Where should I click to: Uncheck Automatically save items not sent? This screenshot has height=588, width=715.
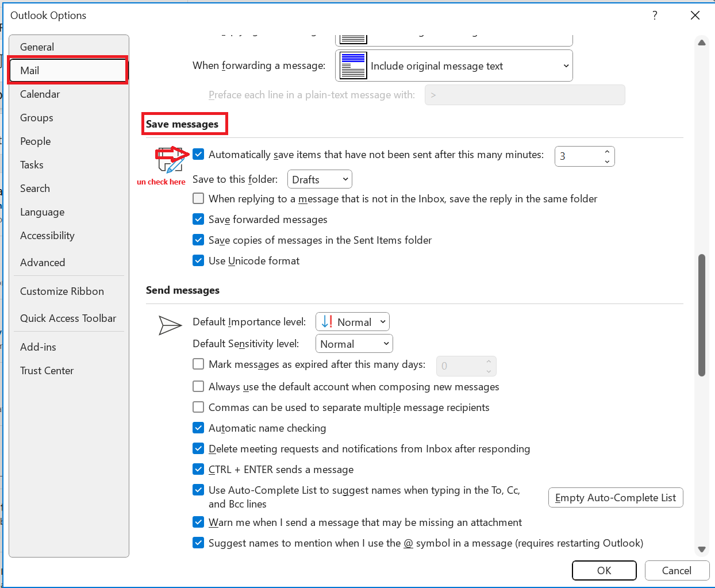tap(198, 154)
